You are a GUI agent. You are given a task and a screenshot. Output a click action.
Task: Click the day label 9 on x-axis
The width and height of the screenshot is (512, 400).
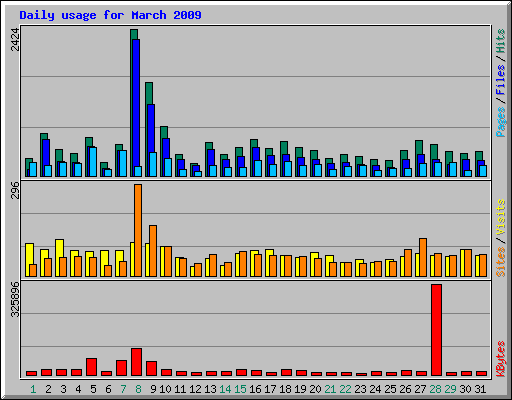(x=153, y=389)
